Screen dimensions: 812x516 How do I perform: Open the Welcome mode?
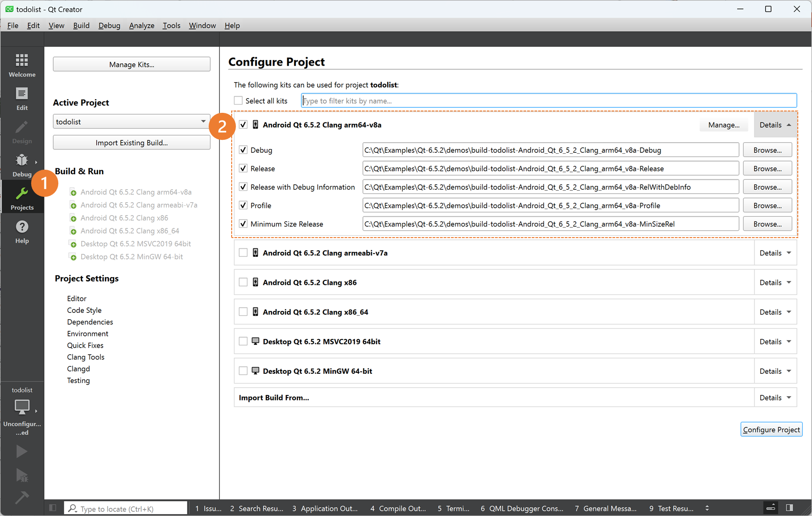point(22,65)
